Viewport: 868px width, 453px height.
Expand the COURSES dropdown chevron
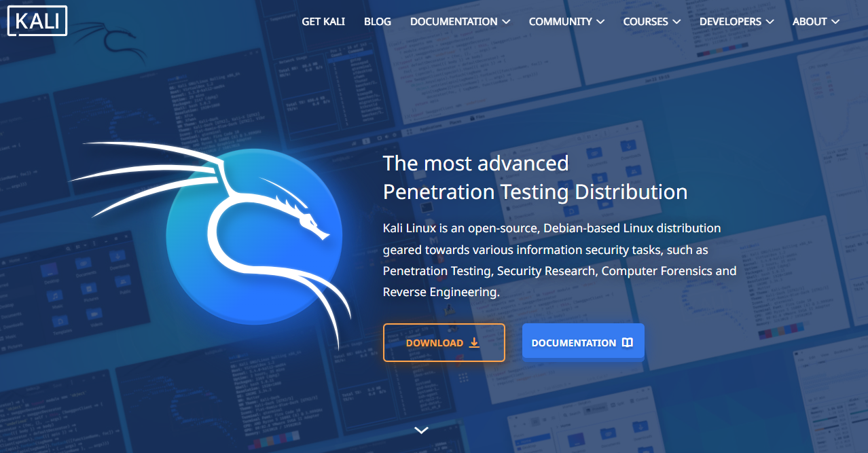click(x=676, y=22)
